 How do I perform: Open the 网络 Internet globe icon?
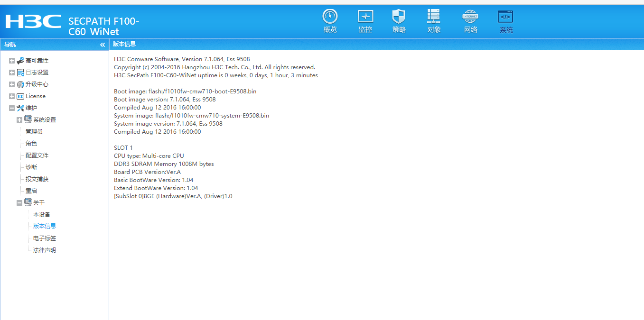point(470,16)
